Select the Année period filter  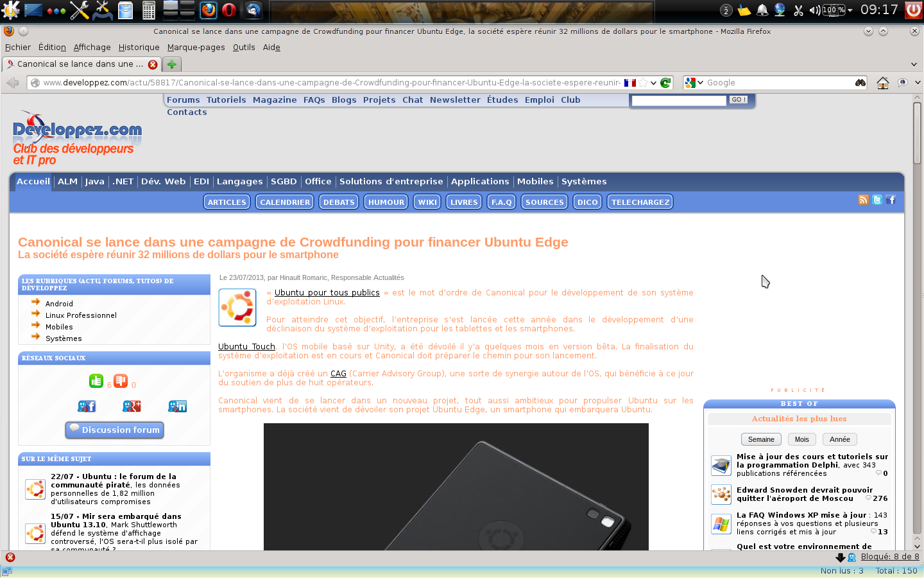[x=839, y=439]
